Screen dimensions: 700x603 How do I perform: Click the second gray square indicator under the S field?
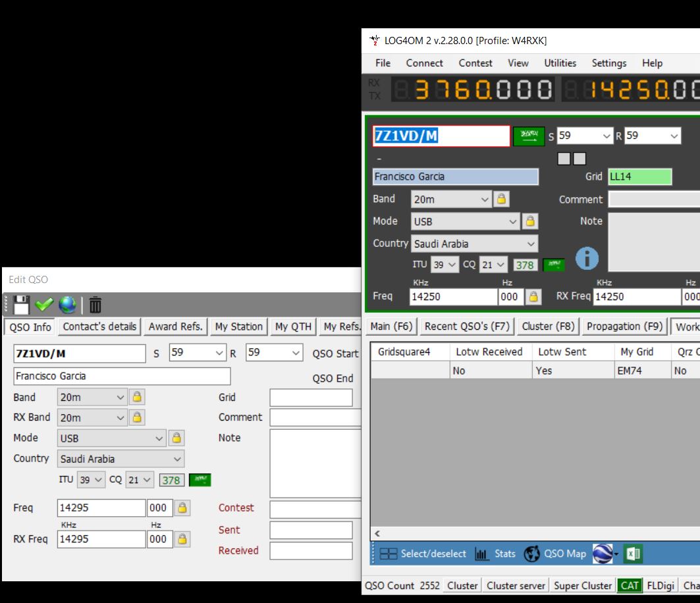point(579,159)
